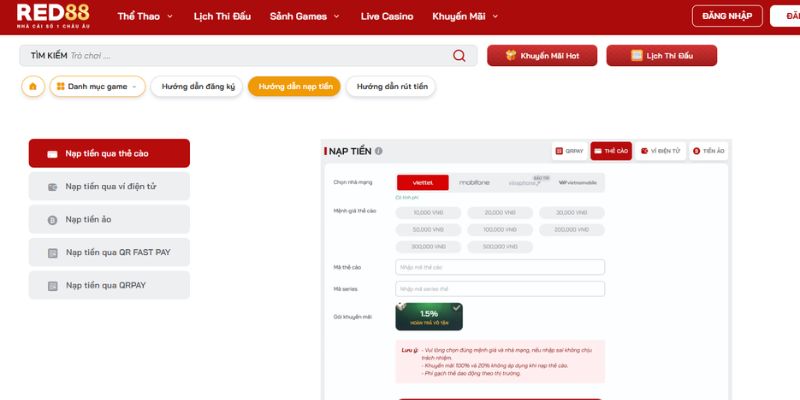Viewport: 800px width, 400px height.
Task: Pick the 20,000 VND card value
Action: (x=500, y=213)
